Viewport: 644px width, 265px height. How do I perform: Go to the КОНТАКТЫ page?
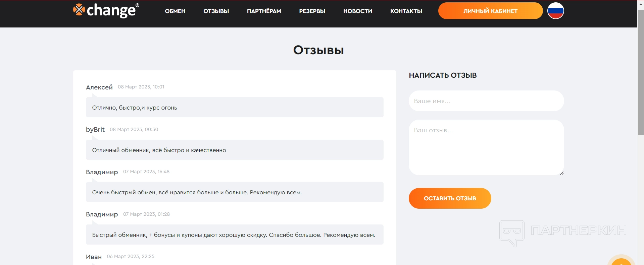tap(406, 11)
